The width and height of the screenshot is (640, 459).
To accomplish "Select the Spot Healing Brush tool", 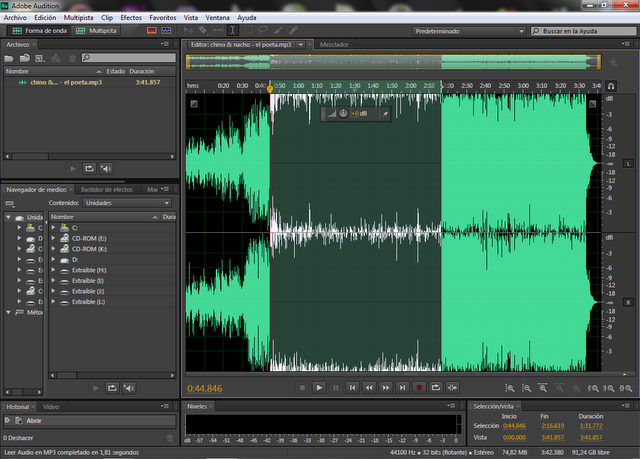I will [x=293, y=30].
